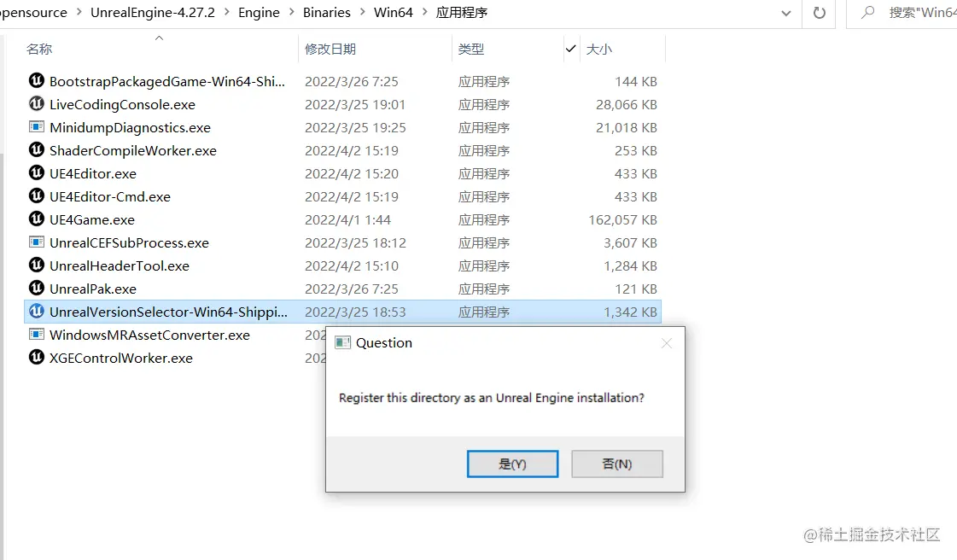Click the refresh icon in address bar

tap(819, 13)
